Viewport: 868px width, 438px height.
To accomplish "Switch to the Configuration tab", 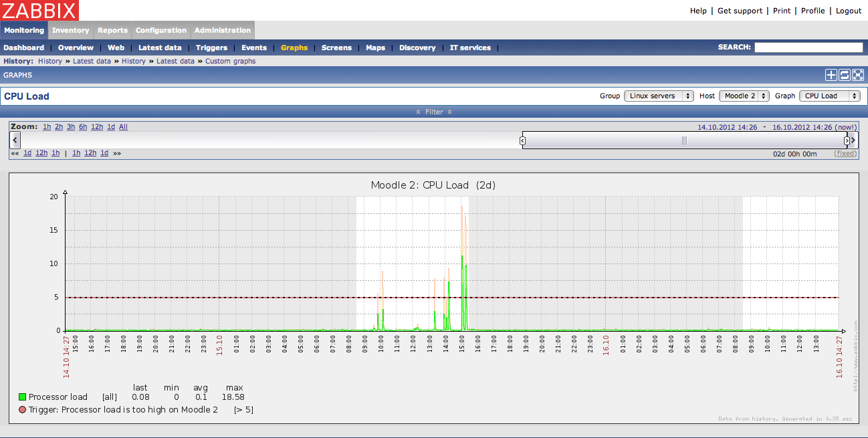I will click(x=161, y=30).
